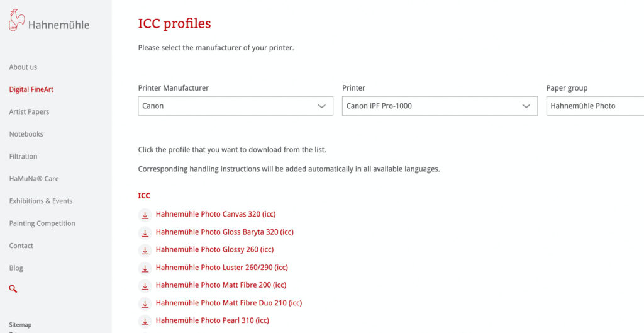Open Artist Papers sidebar item
This screenshot has width=644, height=333.
pyautogui.click(x=29, y=112)
